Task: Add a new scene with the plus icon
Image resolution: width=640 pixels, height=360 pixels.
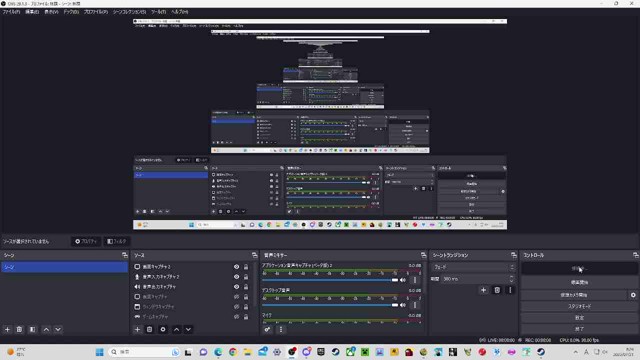Action: click(7, 329)
